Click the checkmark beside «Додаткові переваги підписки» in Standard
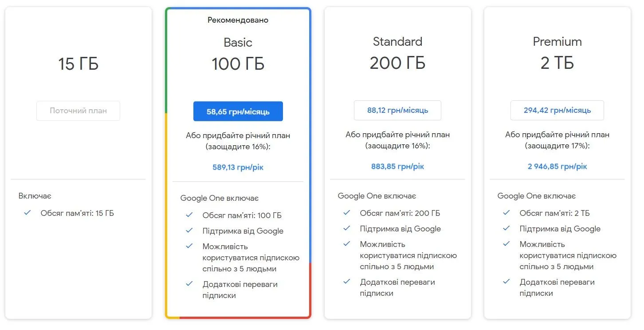644x330 pixels. point(347,282)
